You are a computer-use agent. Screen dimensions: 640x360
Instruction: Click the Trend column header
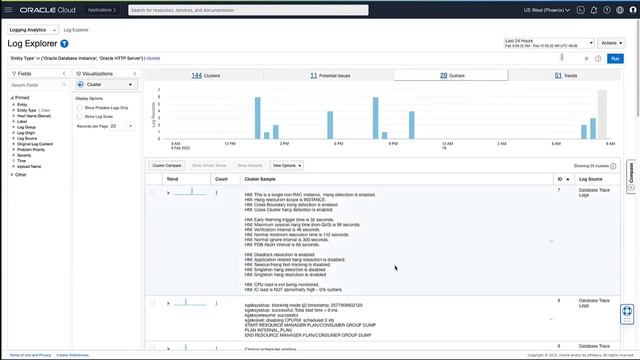point(172,179)
